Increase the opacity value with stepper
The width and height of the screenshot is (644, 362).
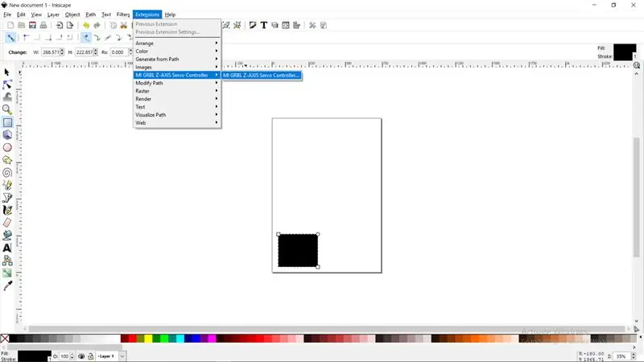(72, 355)
